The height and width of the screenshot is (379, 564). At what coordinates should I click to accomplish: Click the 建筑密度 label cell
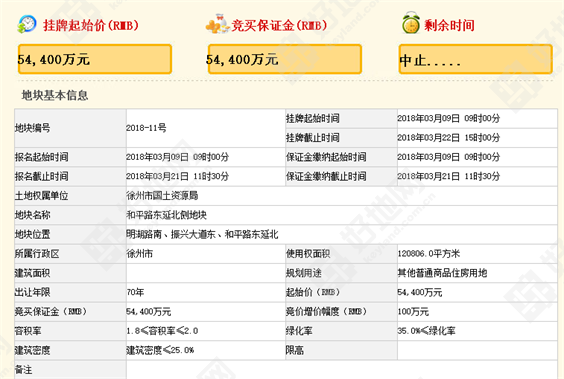tap(70, 351)
